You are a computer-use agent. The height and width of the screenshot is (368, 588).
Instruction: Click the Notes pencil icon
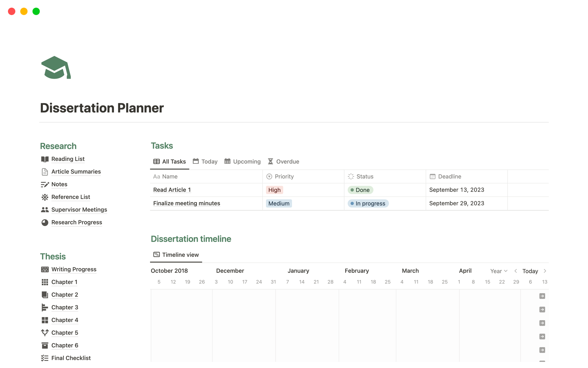point(45,184)
